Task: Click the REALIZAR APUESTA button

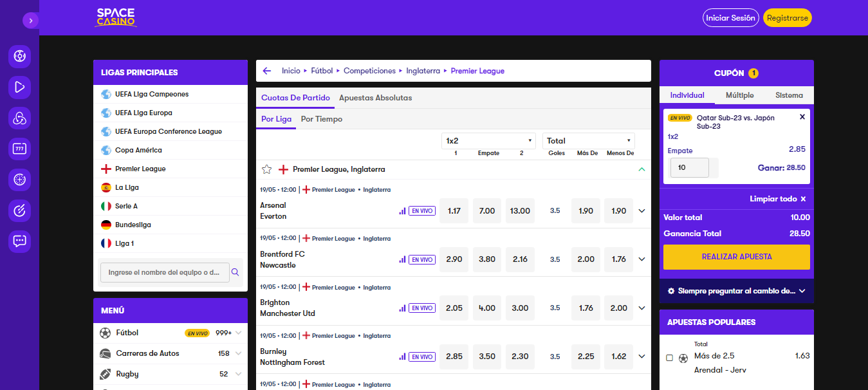Action: [737, 257]
